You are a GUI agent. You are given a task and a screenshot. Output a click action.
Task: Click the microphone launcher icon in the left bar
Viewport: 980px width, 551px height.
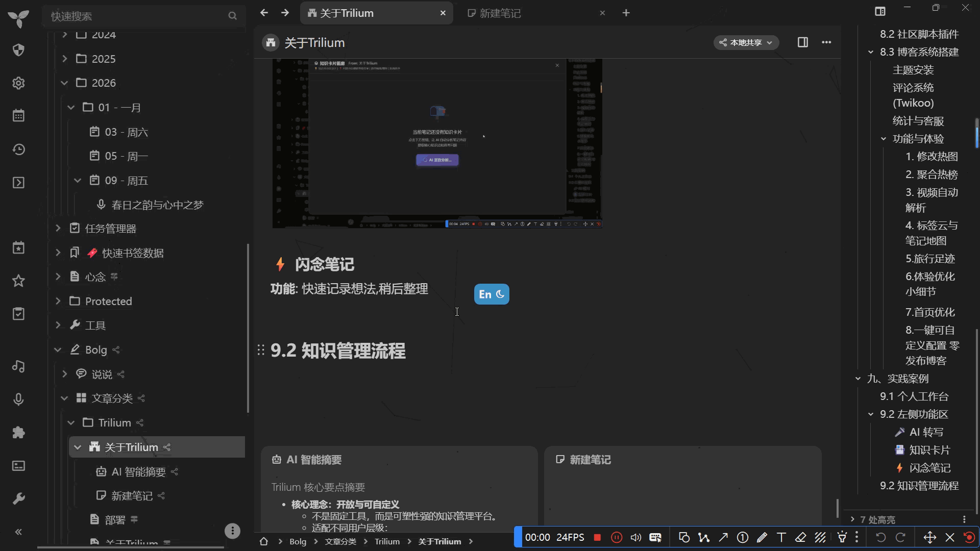click(18, 399)
